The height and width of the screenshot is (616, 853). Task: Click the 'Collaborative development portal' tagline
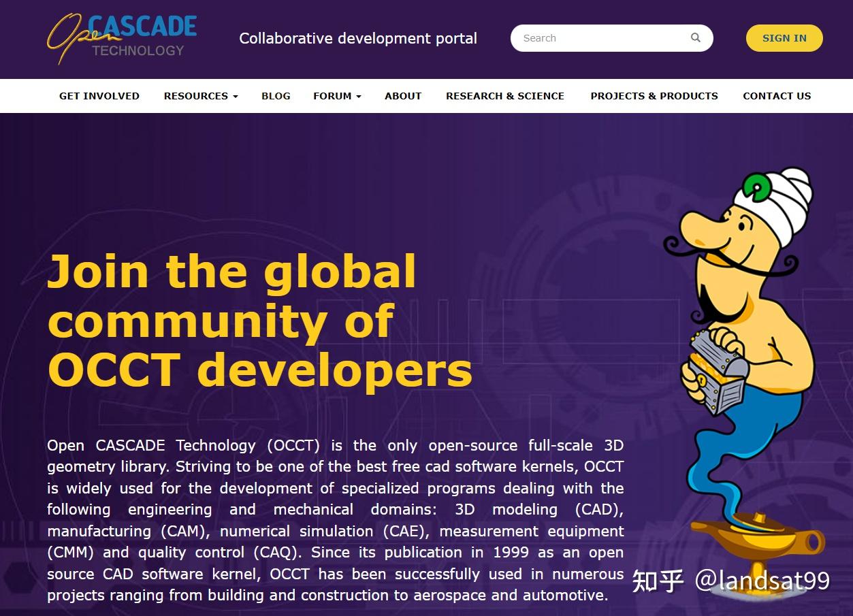click(x=358, y=38)
